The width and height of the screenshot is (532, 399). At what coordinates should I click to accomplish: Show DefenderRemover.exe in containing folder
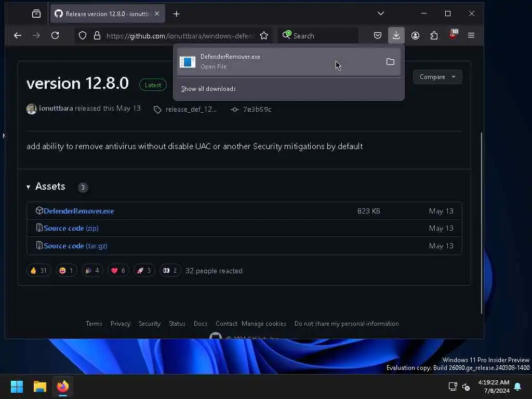(x=390, y=62)
